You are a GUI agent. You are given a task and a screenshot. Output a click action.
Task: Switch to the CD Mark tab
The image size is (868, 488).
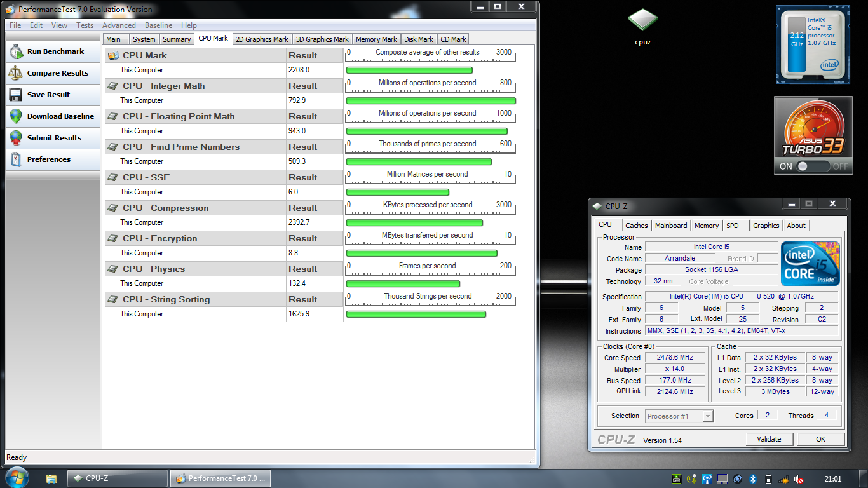[x=453, y=39]
